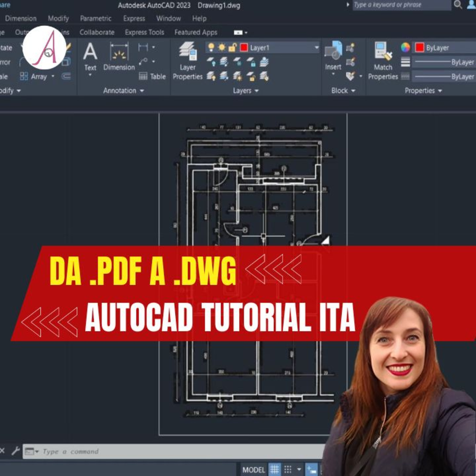Expand the Annotation panel flyout
This screenshot has width=476, height=476.
(142, 91)
